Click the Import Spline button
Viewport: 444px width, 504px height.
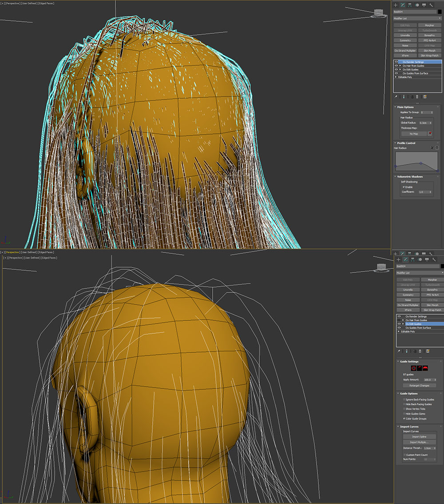coord(419,436)
